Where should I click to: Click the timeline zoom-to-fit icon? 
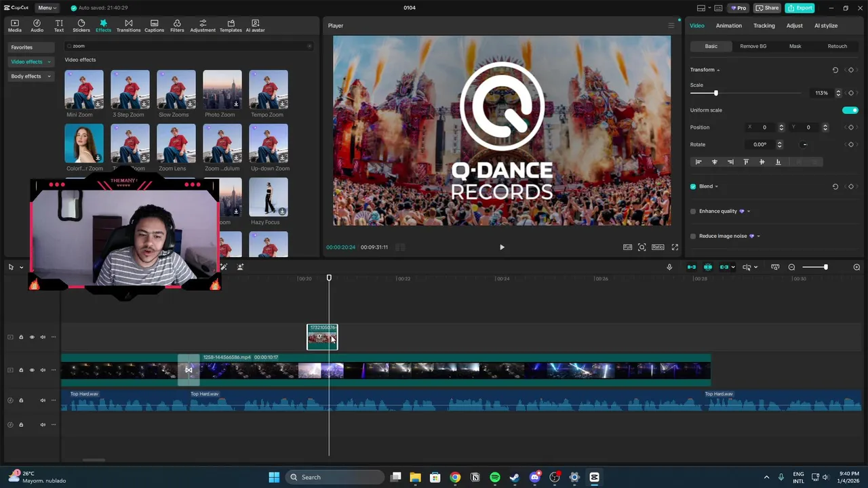coord(775,267)
